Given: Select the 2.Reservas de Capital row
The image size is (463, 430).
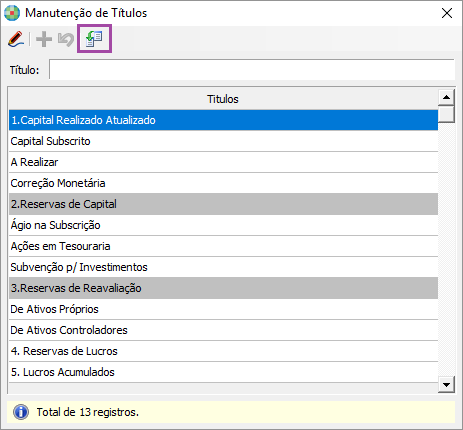Looking at the screenshot, I should (223, 204).
